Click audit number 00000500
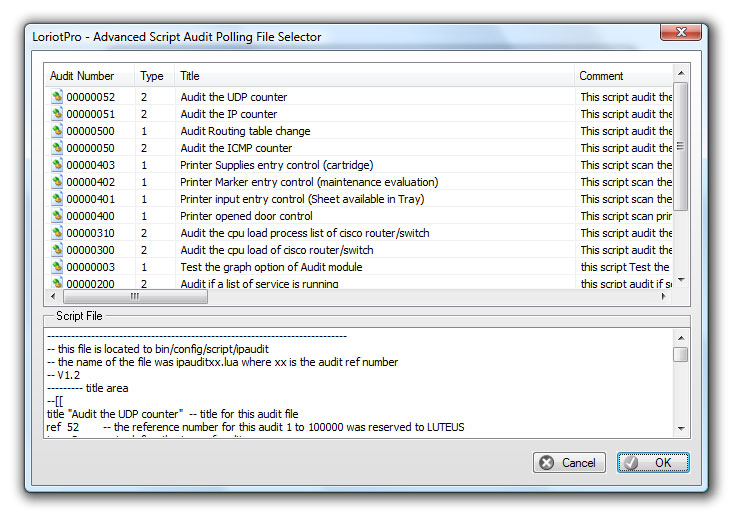 point(90,131)
